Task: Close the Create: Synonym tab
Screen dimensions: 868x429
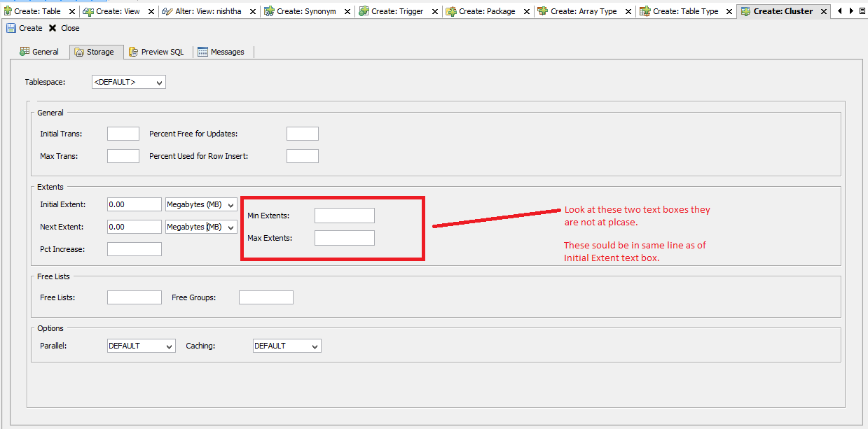Action: point(346,11)
